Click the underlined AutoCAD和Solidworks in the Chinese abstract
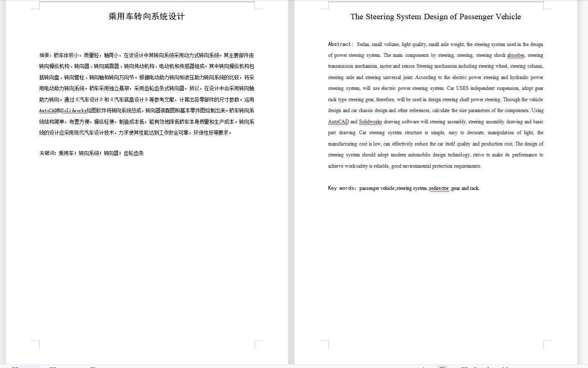588x368 pixels. (x=63, y=111)
